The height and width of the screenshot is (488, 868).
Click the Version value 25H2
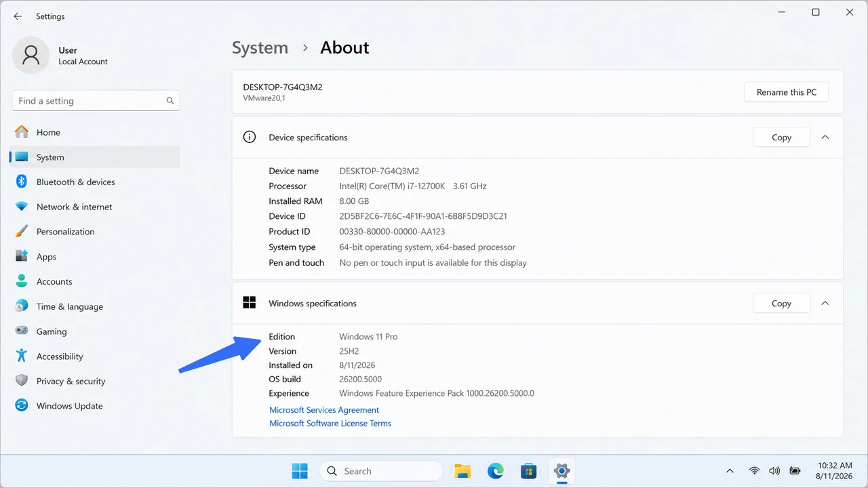[x=349, y=351]
